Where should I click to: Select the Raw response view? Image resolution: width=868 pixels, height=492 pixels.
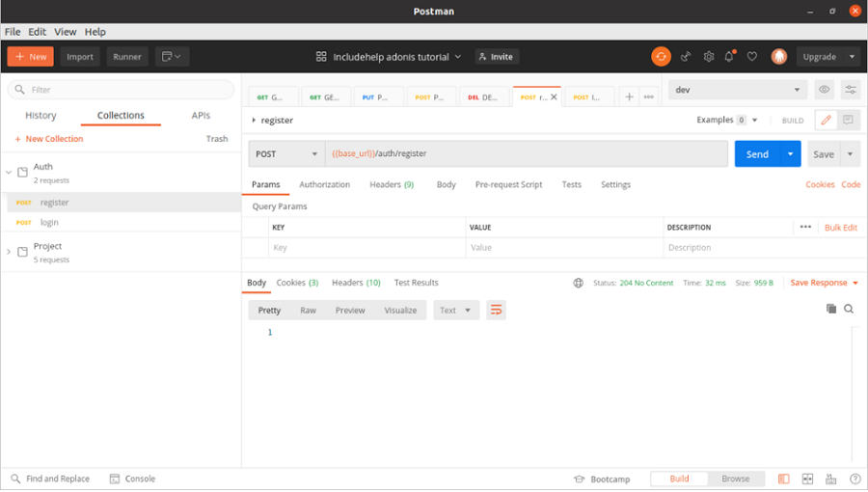[308, 310]
